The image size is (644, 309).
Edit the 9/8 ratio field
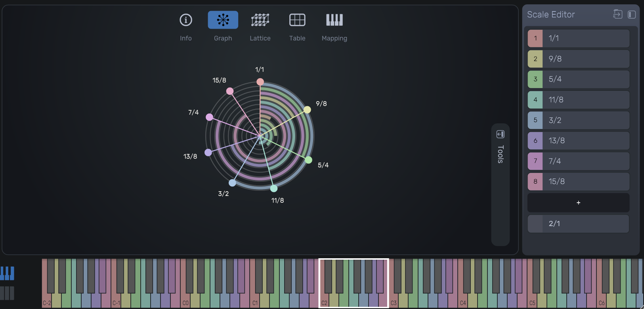tap(586, 59)
